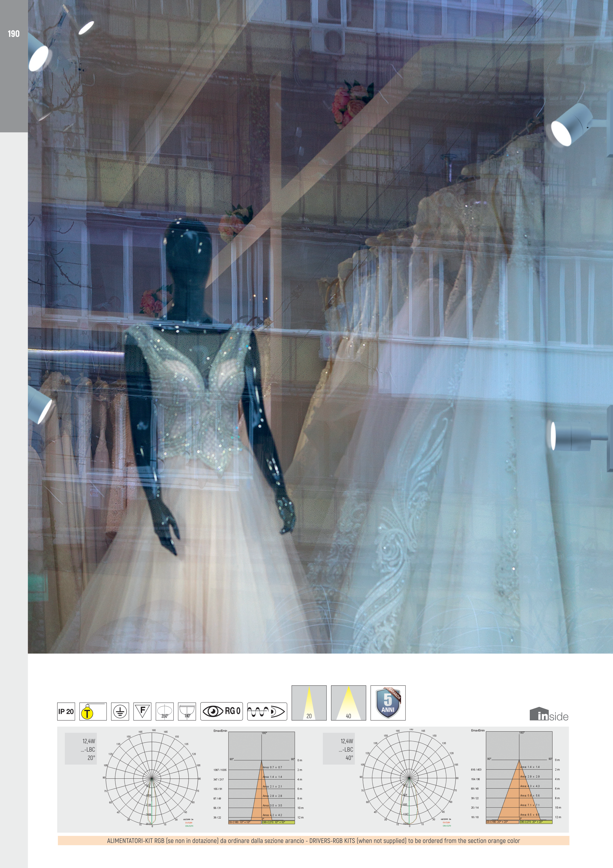This screenshot has width=613, height=868.
Task: Click the 'inside' house logo
Action: pyautogui.click(x=549, y=714)
